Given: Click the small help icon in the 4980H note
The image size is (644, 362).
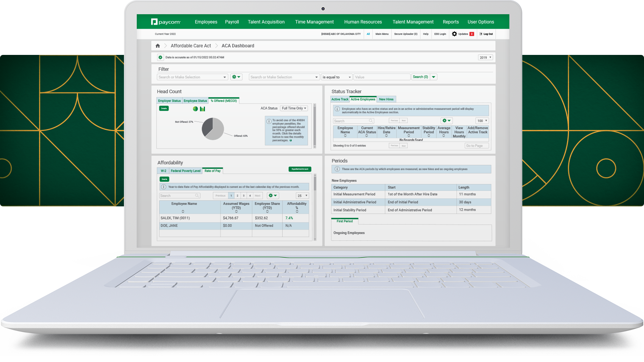Looking at the screenshot, I should [x=291, y=140].
